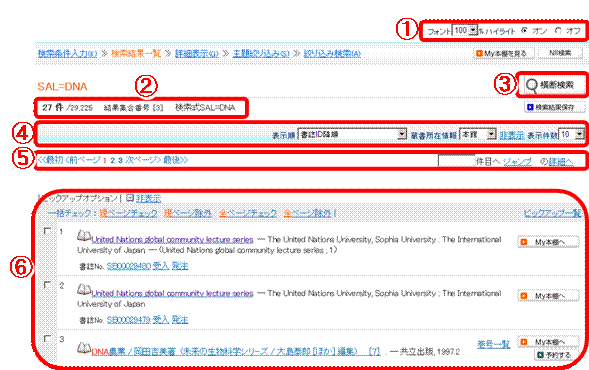Click 受入 link beside SB00029479
589x370 pixels.
pos(160,320)
